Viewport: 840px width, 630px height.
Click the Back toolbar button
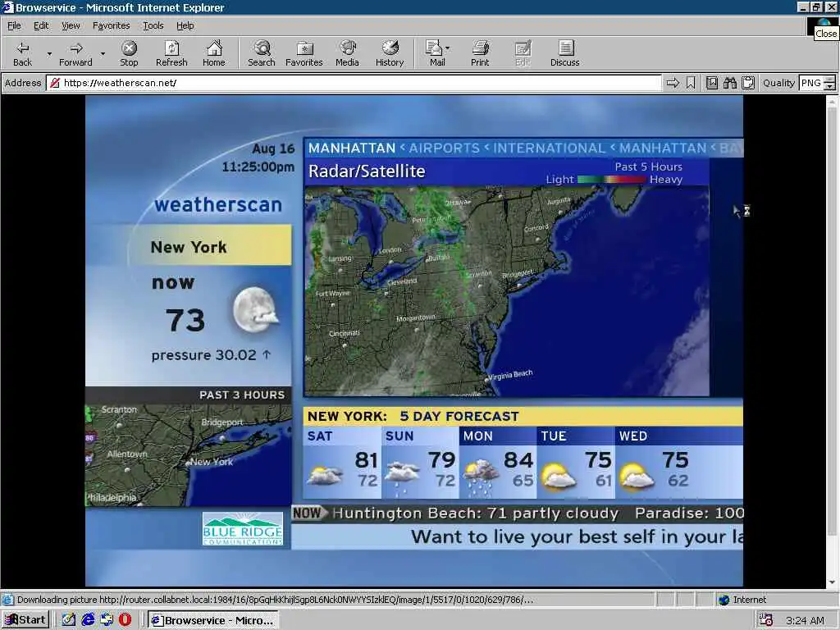[x=22, y=54]
